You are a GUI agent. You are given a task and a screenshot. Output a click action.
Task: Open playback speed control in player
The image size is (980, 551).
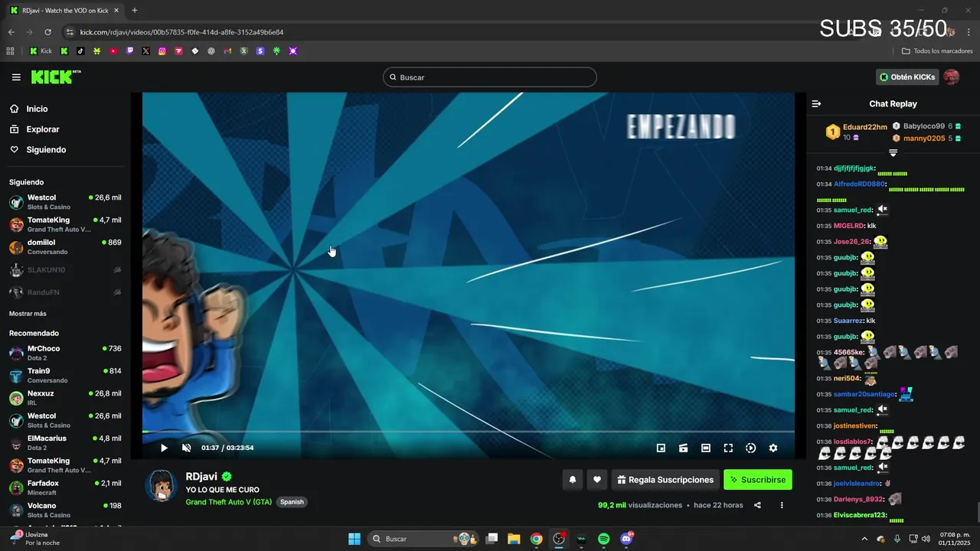750,448
